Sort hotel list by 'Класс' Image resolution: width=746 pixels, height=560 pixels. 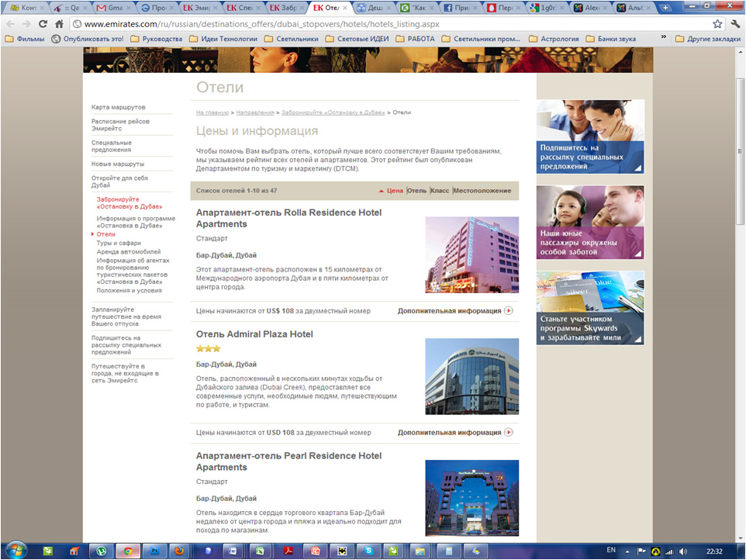tap(440, 191)
